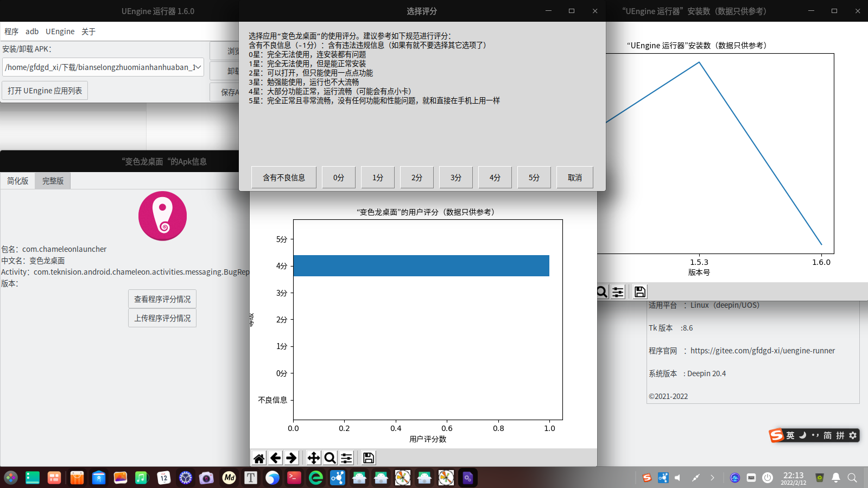Choose 含有不良信息 rating option
This screenshot has width=868, height=488.
284,178
